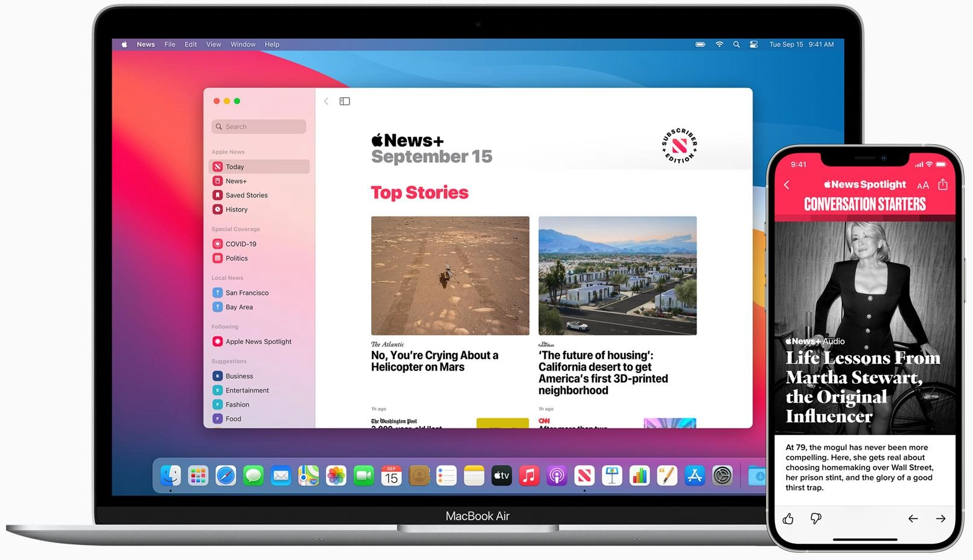The height and width of the screenshot is (560, 973).
Task: Open the Apple menu
Action: click(124, 45)
